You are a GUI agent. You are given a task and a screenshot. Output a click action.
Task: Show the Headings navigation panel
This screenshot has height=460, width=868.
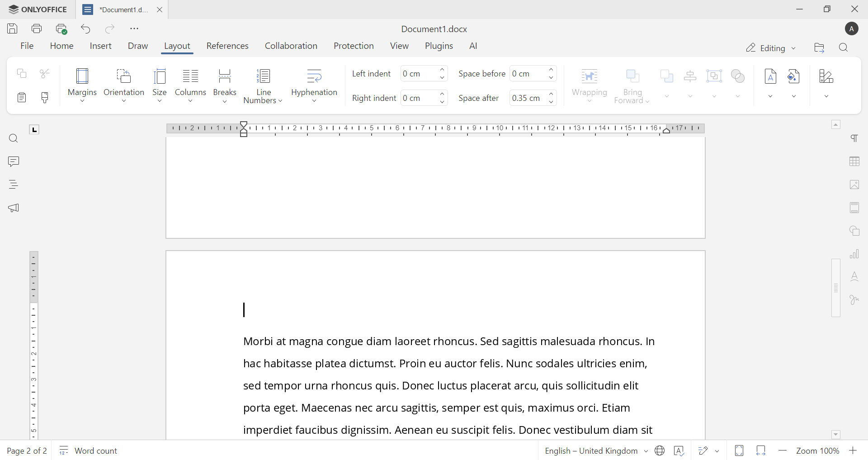14,184
